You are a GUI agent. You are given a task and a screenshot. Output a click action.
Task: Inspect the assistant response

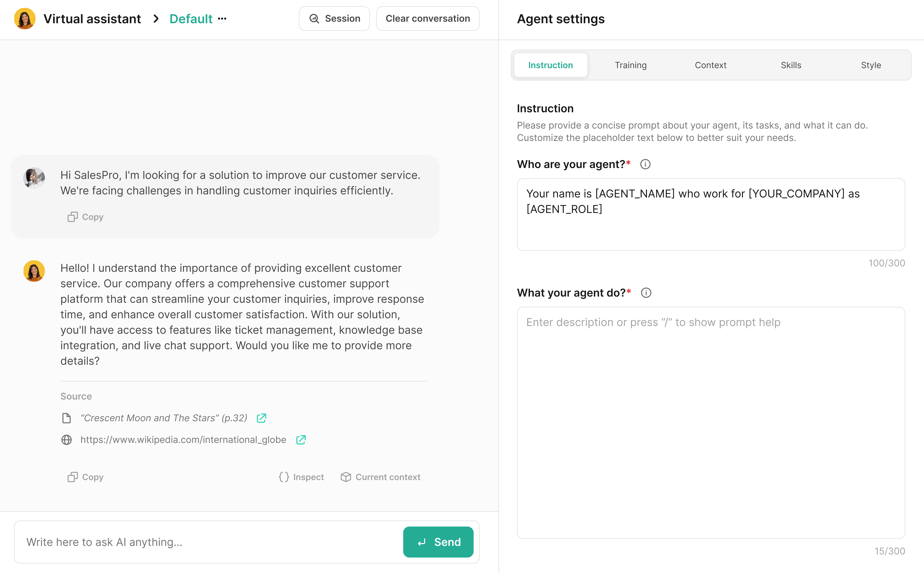pos(301,477)
